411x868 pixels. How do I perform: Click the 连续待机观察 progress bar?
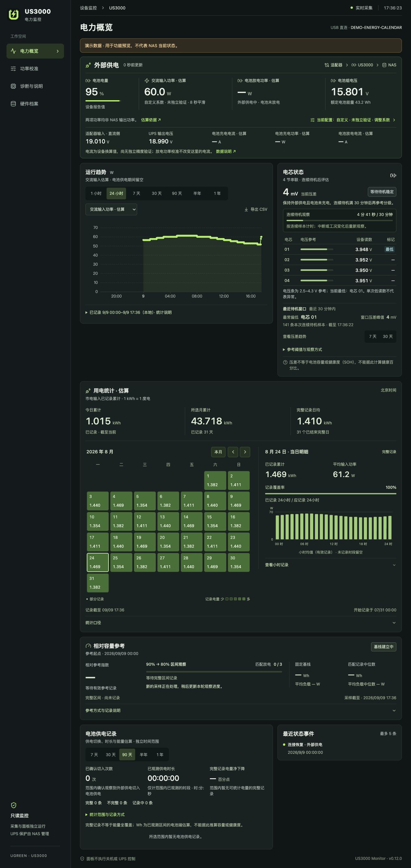pos(339,220)
